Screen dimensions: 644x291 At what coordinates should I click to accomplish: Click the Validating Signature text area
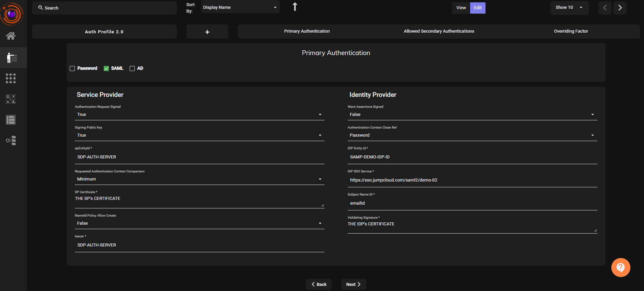472,227
